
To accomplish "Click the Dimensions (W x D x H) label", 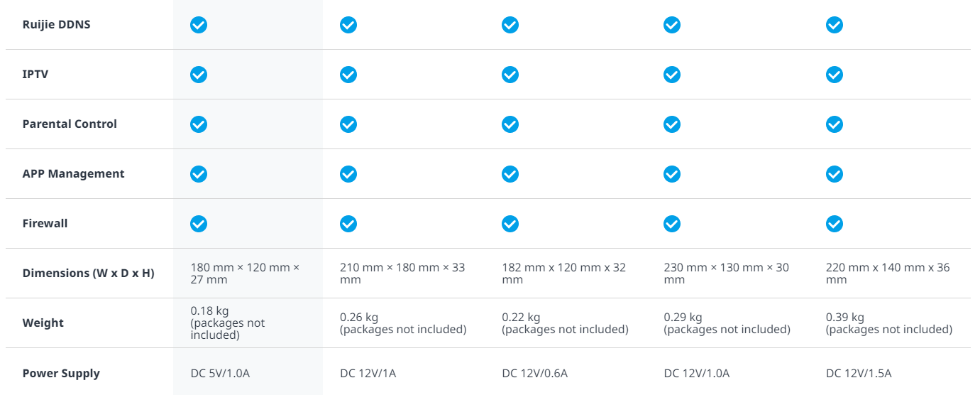I will click(88, 274).
